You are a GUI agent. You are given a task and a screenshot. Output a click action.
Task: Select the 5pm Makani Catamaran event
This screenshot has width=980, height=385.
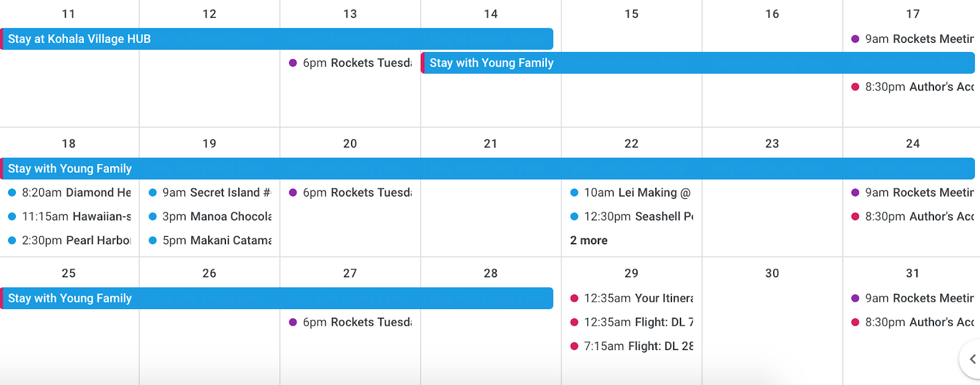click(210, 241)
